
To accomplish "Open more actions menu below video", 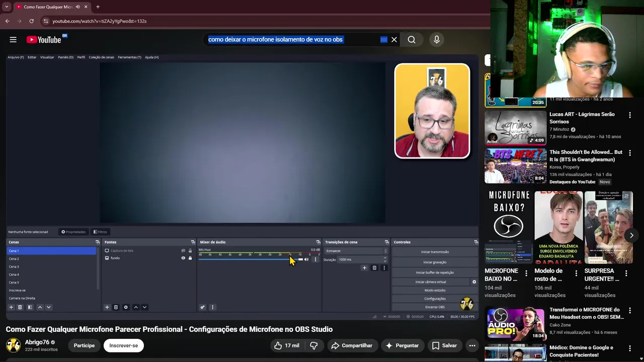I will pyautogui.click(x=472, y=345).
